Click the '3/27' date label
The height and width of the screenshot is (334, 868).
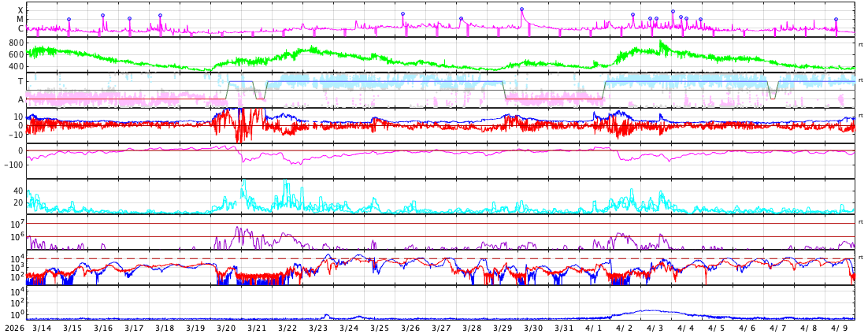pos(441,328)
